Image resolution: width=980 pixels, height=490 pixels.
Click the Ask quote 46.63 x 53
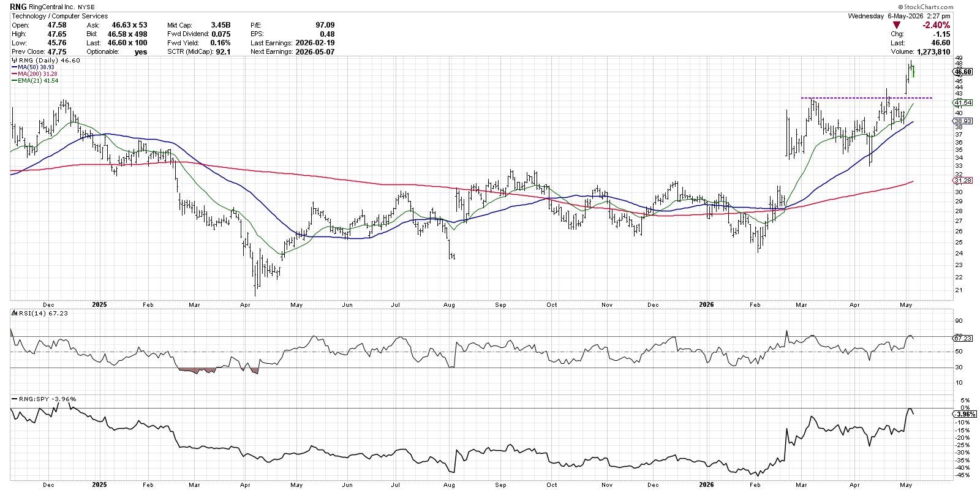coord(129,25)
